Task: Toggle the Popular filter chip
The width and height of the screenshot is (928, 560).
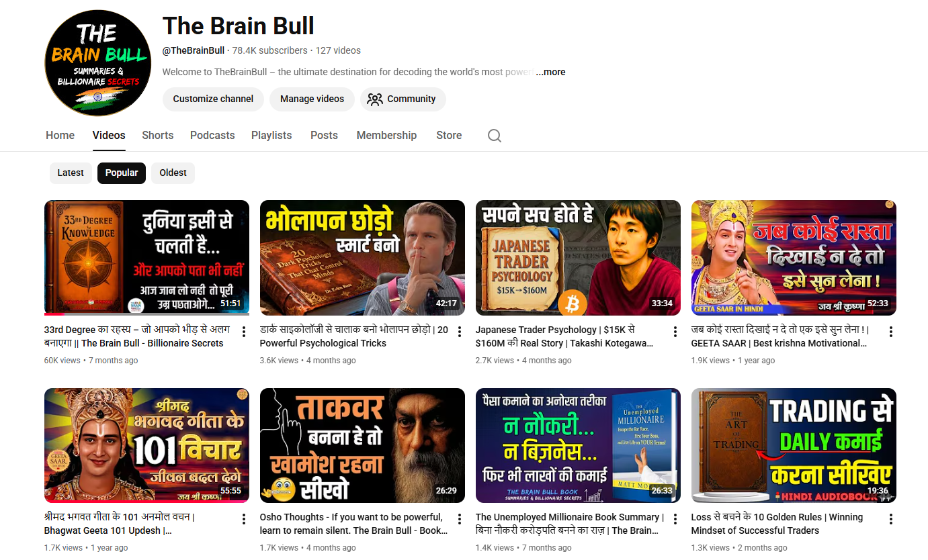Action: pyautogui.click(x=121, y=173)
